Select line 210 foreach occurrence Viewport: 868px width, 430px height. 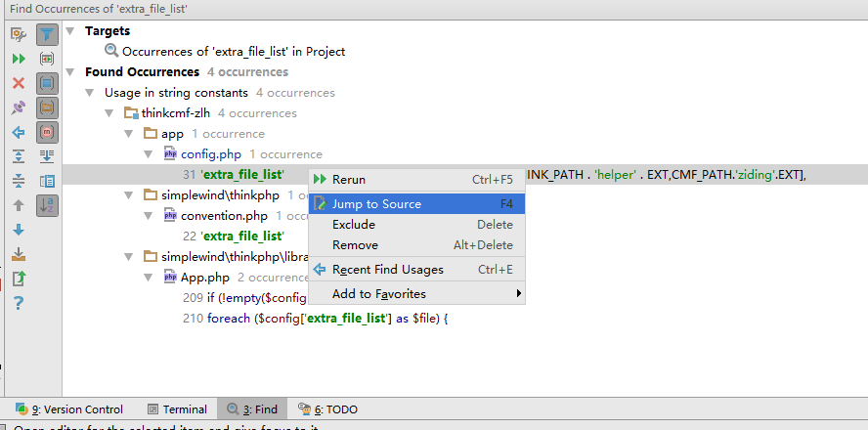tap(315, 319)
